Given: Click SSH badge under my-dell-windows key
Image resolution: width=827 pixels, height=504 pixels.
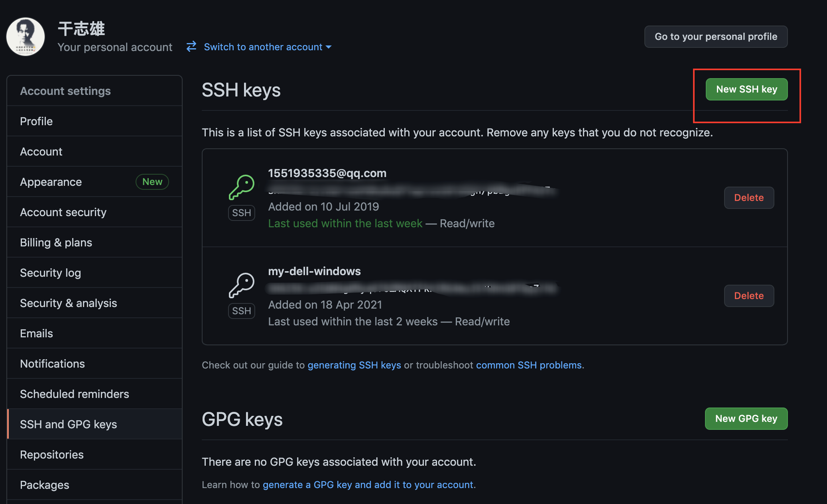Looking at the screenshot, I should (242, 311).
